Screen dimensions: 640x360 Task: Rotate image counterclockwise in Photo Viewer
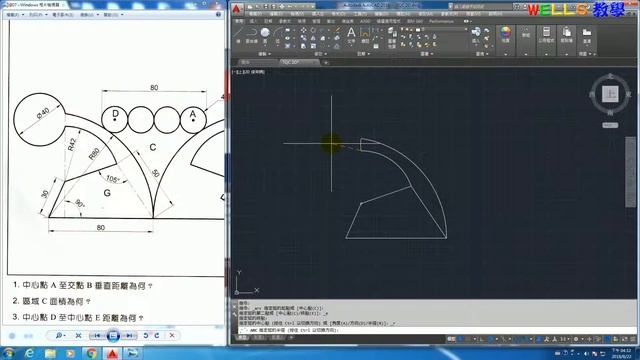[x=146, y=336]
